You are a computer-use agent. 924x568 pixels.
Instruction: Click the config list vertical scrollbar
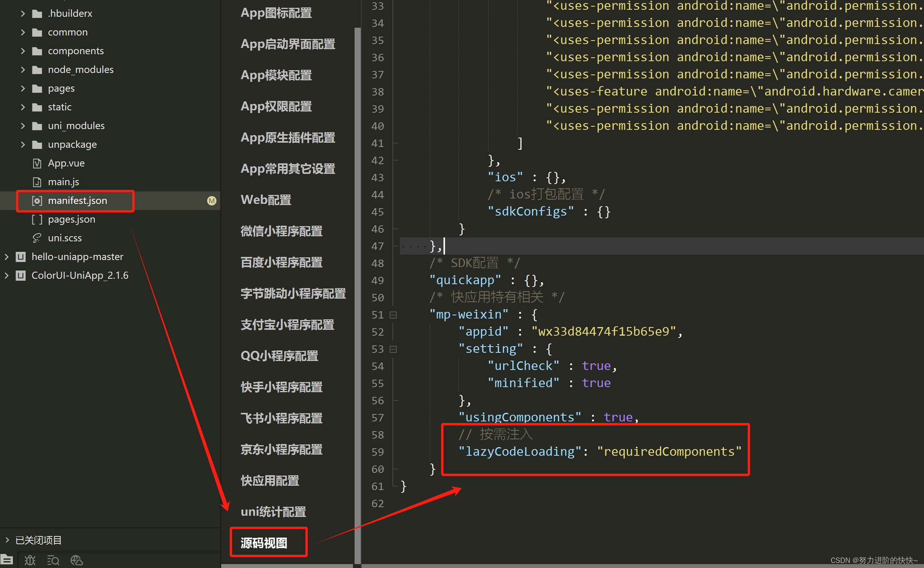pyautogui.click(x=357, y=296)
